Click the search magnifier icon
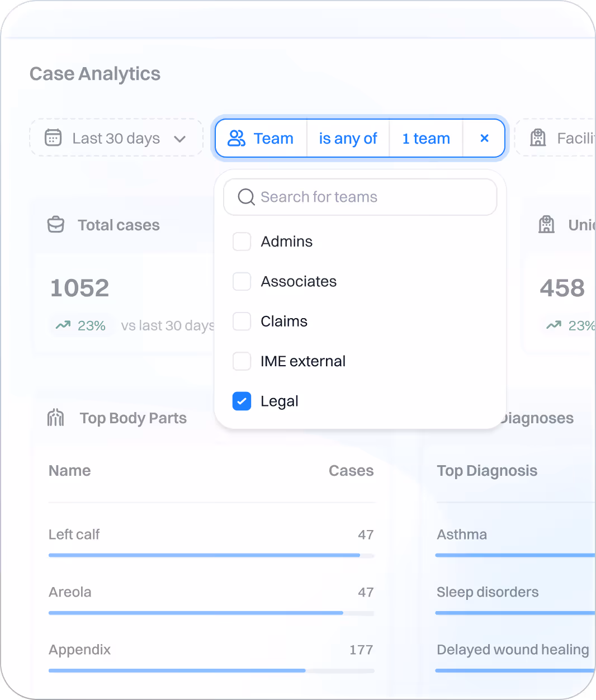596x700 pixels. pyautogui.click(x=246, y=197)
